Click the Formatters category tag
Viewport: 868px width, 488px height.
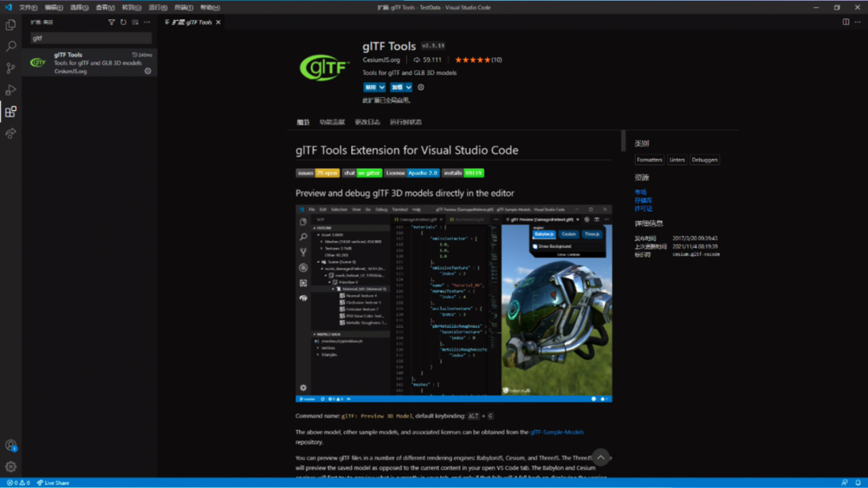[x=649, y=160]
